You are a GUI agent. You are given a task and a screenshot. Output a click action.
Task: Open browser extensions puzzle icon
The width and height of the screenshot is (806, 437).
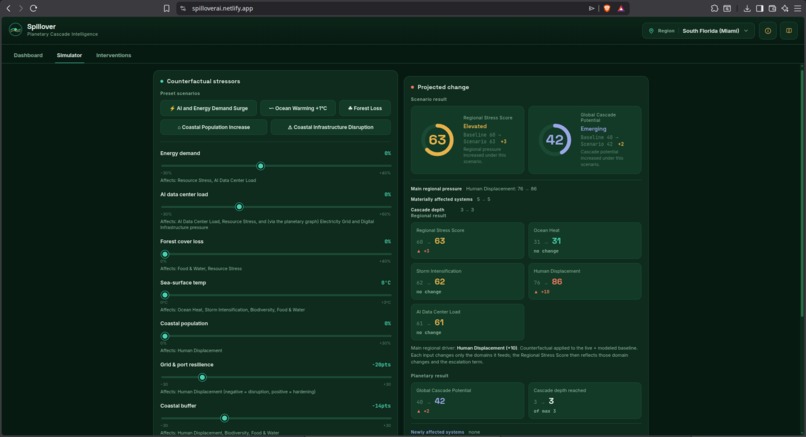pyautogui.click(x=715, y=8)
